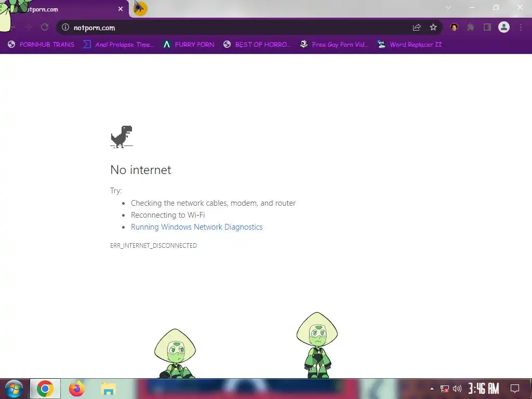The image size is (532, 399).
Task: Restore down the Chrome window
Action: click(496, 7)
